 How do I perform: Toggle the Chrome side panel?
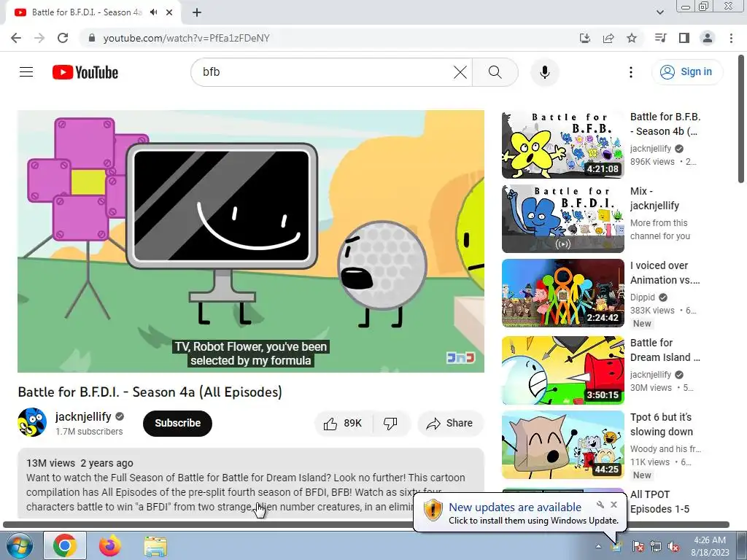point(684,38)
